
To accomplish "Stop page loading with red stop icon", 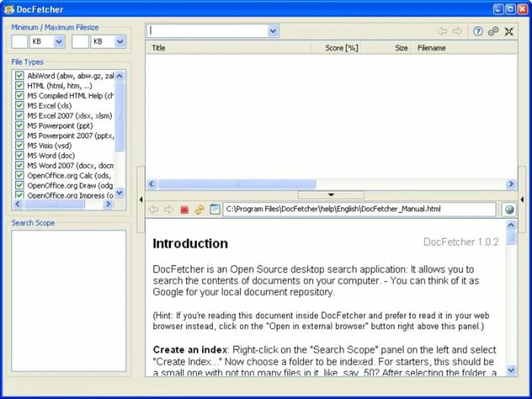I will [x=184, y=209].
